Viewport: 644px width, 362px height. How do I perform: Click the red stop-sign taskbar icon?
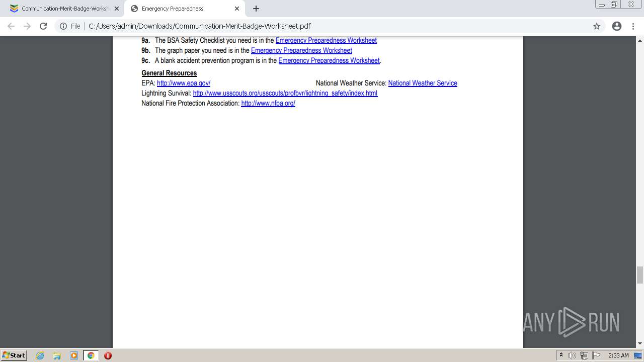[x=108, y=355]
